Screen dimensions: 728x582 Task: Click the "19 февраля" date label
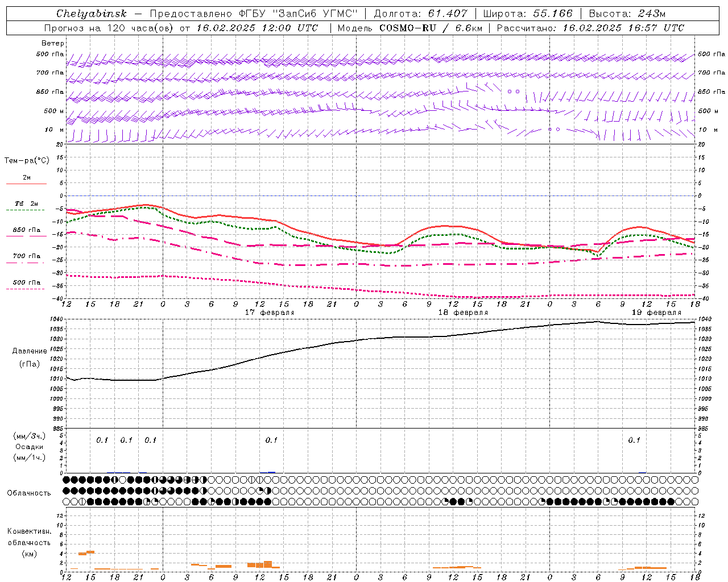[x=656, y=313]
